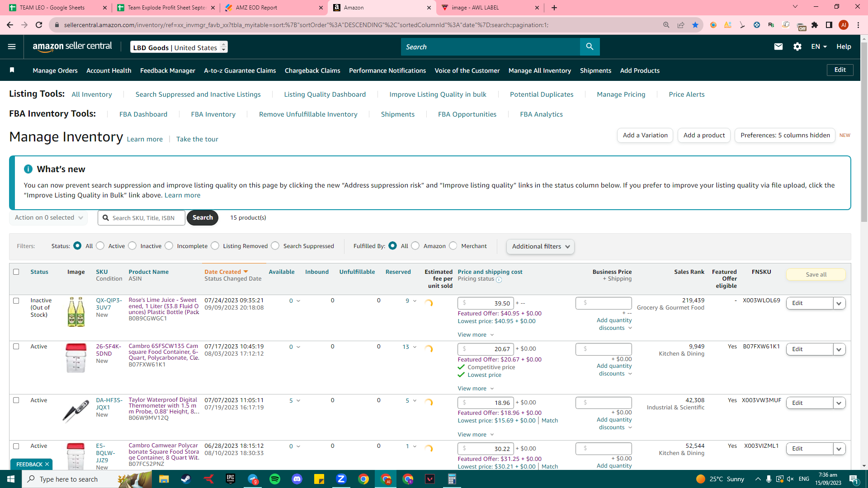Image resolution: width=868 pixels, height=488 pixels.
Task: Click the Rose's Lime Juice product image
Action: point(76,312)
